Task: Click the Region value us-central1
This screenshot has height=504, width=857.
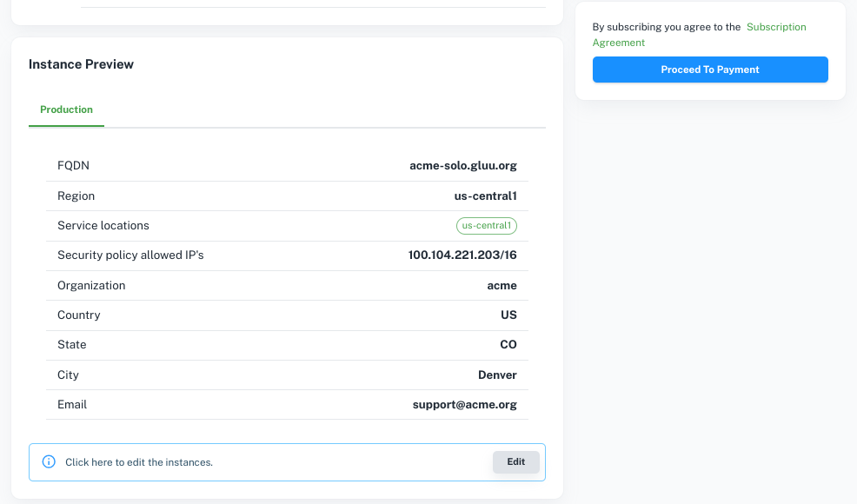Action: click(x=485, y=196)
